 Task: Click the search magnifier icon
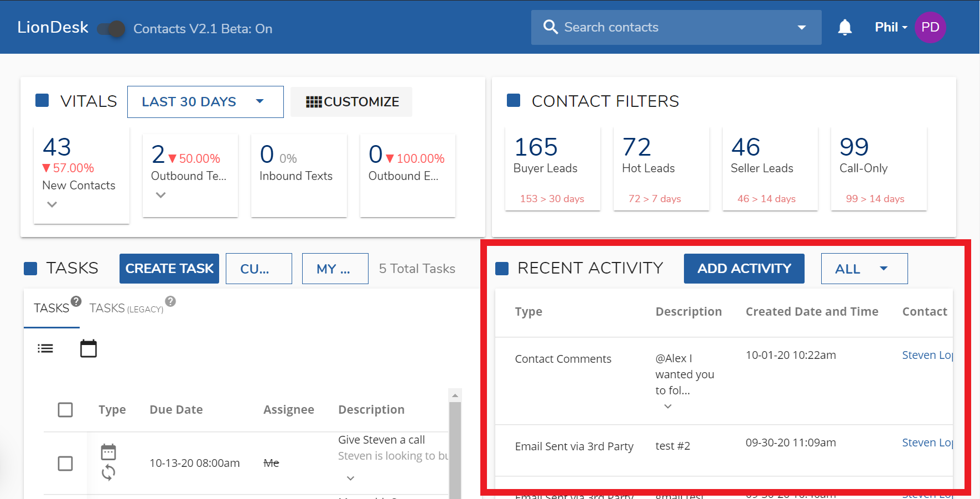tap(551, 27)
